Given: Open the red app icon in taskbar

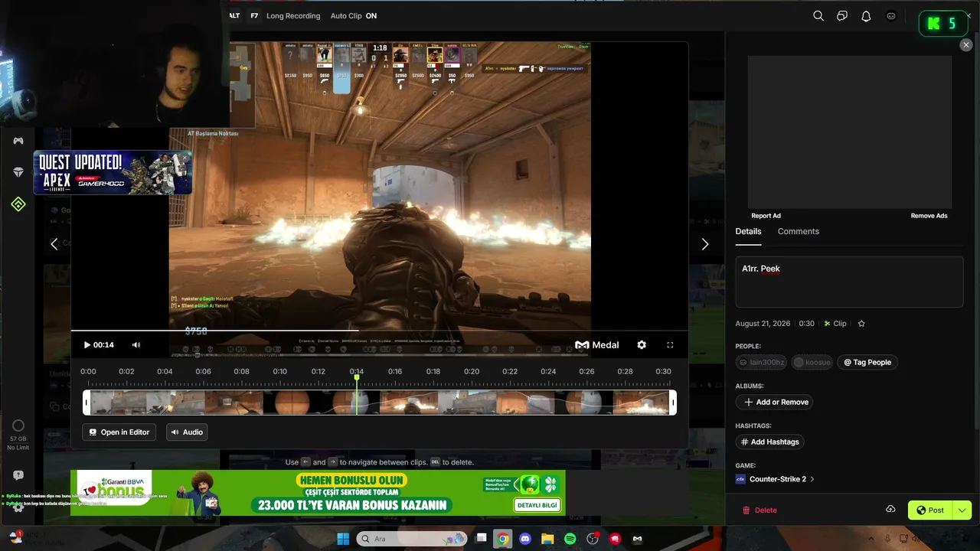Looking at the screenshot, I should pyautogui.click(x=615, y=539).
